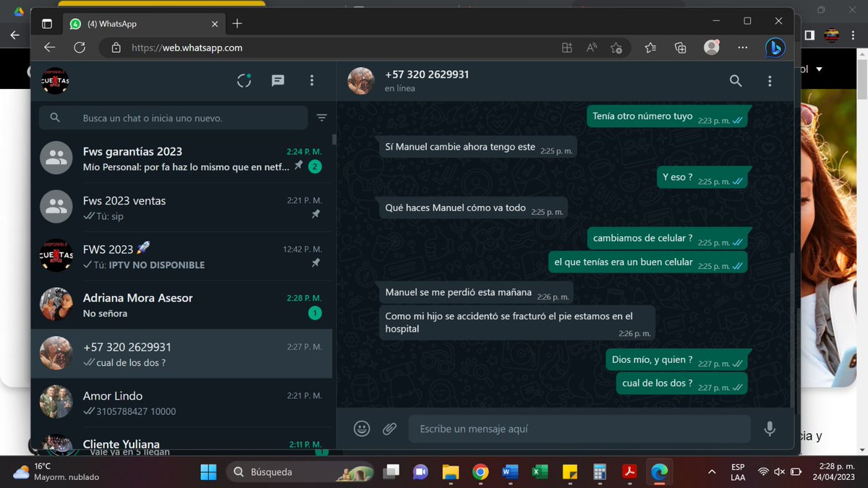The width and height of the screenshot is (868, 488).
Task: Click the hospital message about 'mi hijo'
Action: [517, 322]
